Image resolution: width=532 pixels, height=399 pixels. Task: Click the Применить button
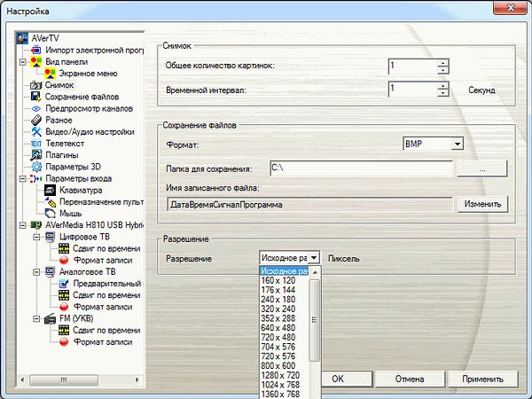pos(483,379)
